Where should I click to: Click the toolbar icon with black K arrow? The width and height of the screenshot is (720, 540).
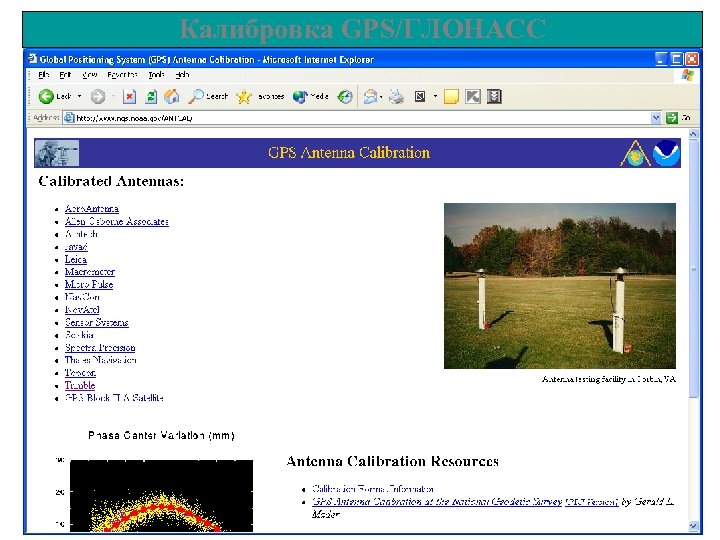click(472, 96)
